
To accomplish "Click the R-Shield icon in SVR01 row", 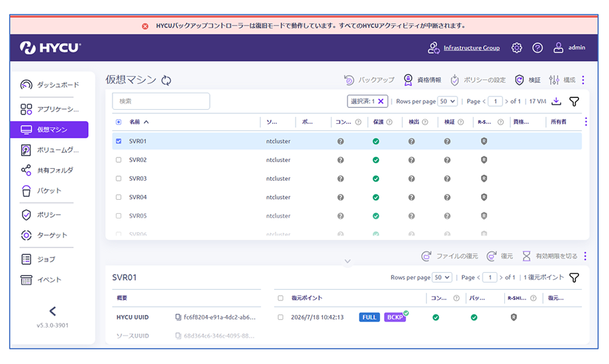I will pyautogui.click(x=483, y=141).
